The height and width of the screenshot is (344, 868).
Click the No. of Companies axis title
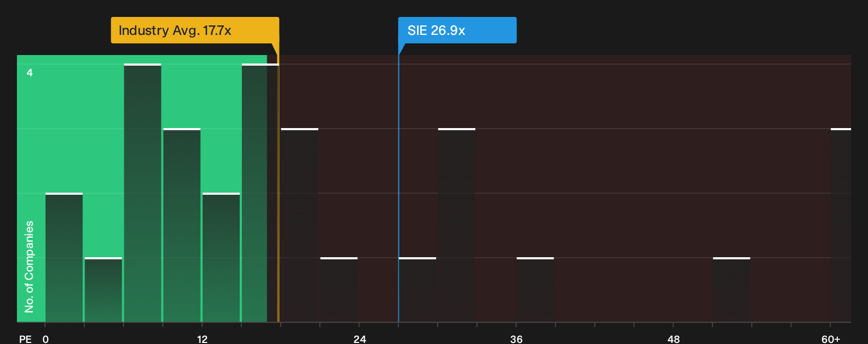pyautogui.click(x=29, y=267)
